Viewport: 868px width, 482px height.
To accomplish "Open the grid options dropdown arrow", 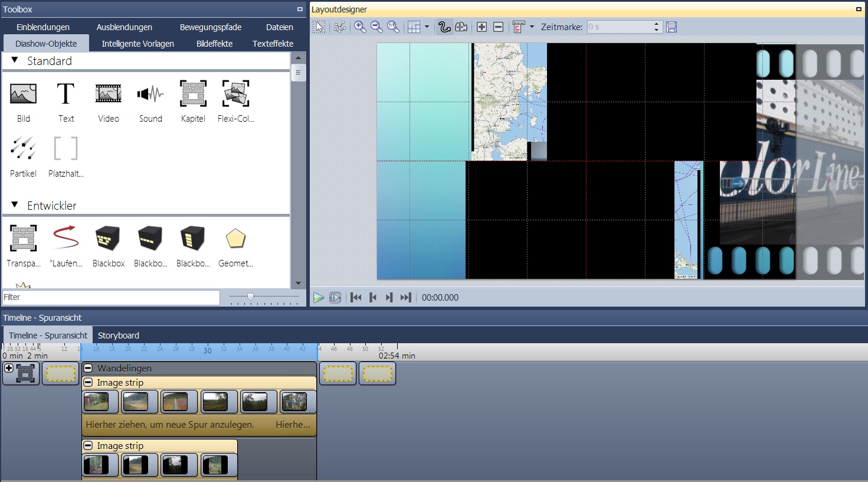I will tap(427, 27).
